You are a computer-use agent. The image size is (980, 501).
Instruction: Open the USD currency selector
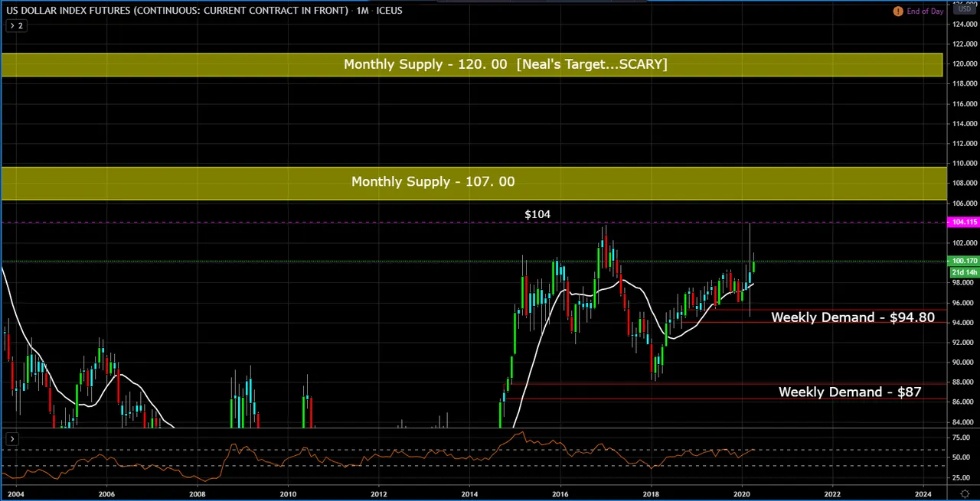(x=964, y=9)
